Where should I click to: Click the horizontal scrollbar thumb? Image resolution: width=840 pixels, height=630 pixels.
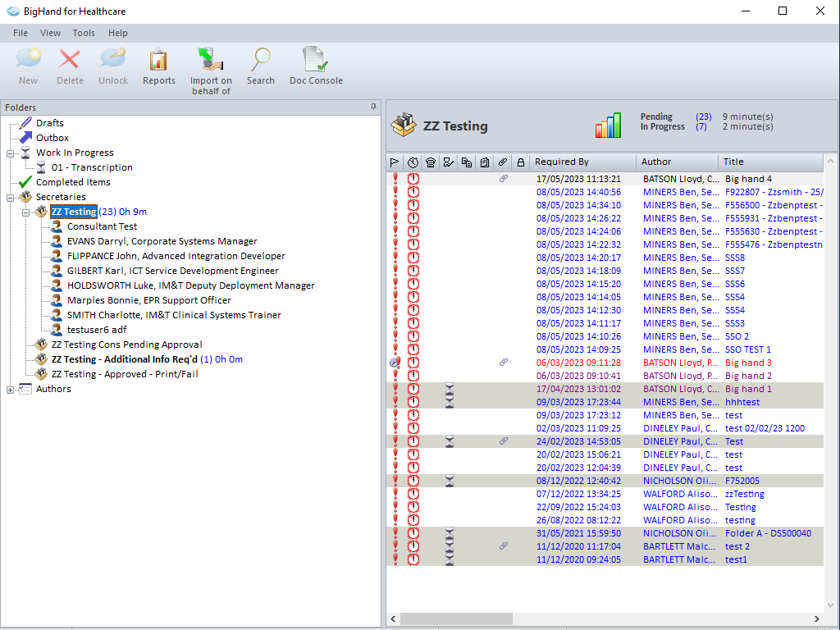coord(456,619)
